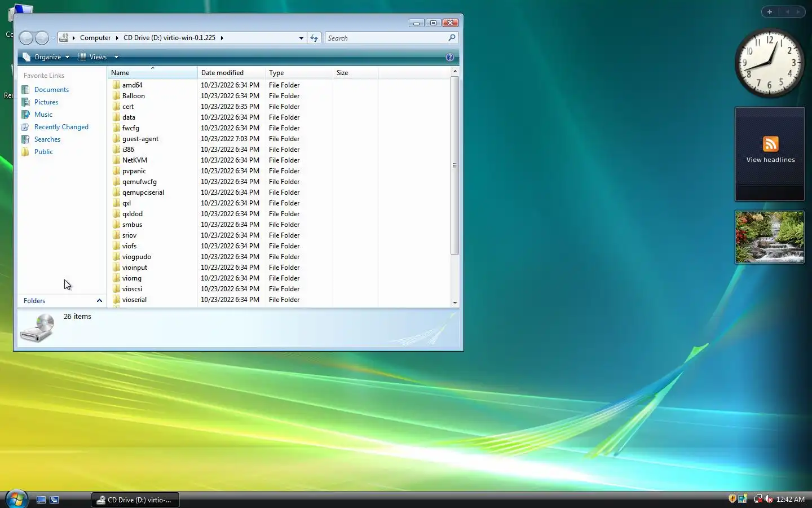Click the RSS feed icon on the headlines gadget
The width and height of the screenshot is (812, 508).
(x=770, y=144)
